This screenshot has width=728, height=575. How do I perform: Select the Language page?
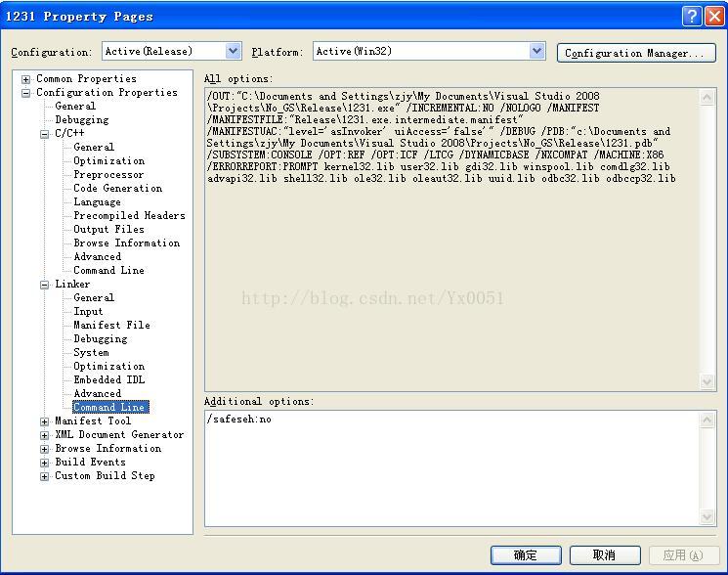click(x=97, y=202)
